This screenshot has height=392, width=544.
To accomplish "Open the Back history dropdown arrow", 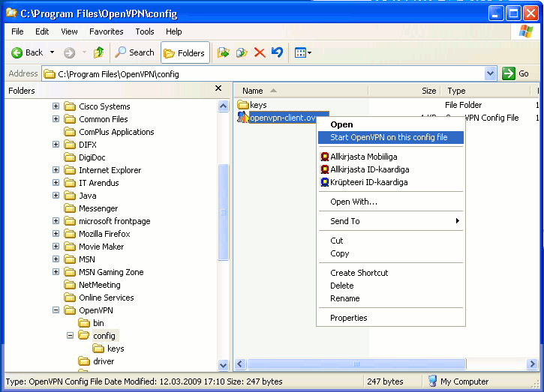I will tap(52, 52).
